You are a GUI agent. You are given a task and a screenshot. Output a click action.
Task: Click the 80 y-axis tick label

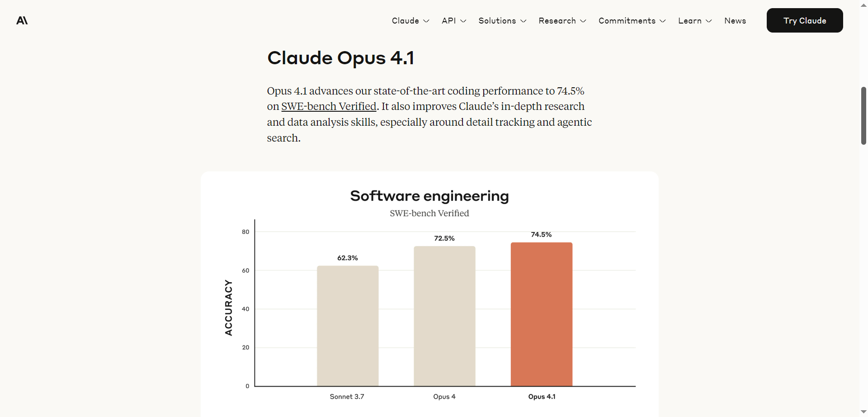tap(245, 232)
